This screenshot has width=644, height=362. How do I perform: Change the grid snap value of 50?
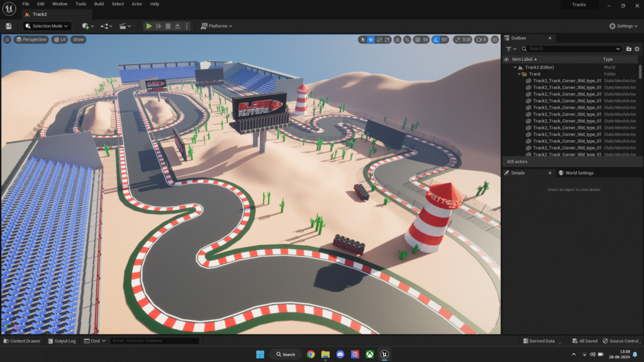coord(426,40)
